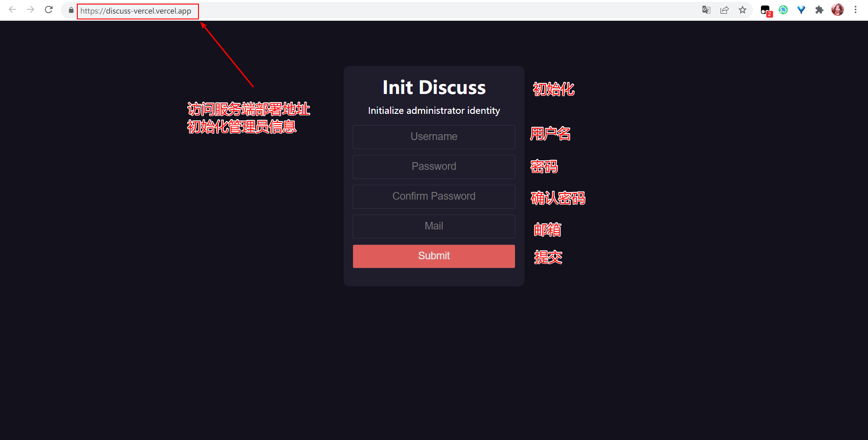Screen dimensions: 868x440
Task: Open the Google Translate page icon
Action: [x=706, y=10]
